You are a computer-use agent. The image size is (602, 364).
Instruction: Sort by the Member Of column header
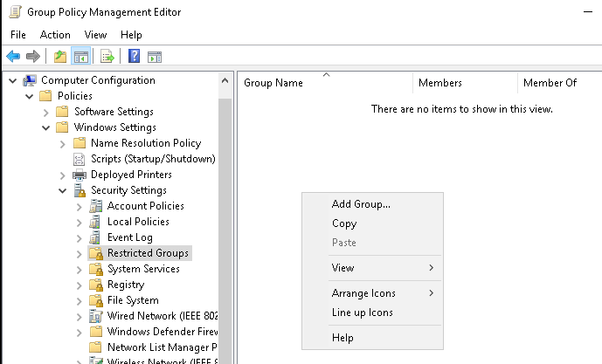pos(560,83)
